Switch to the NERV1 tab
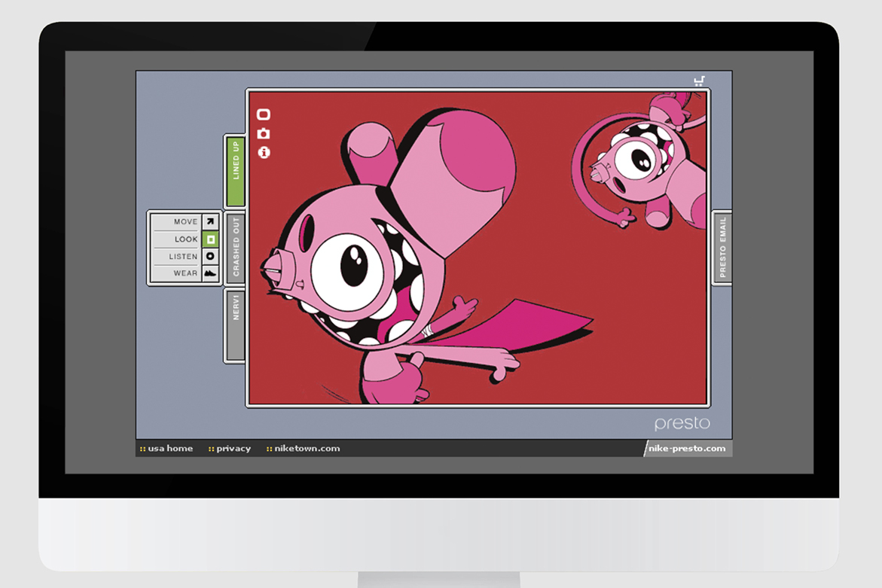Viewport: 882px width, 588px height. (x=235, y=325)
